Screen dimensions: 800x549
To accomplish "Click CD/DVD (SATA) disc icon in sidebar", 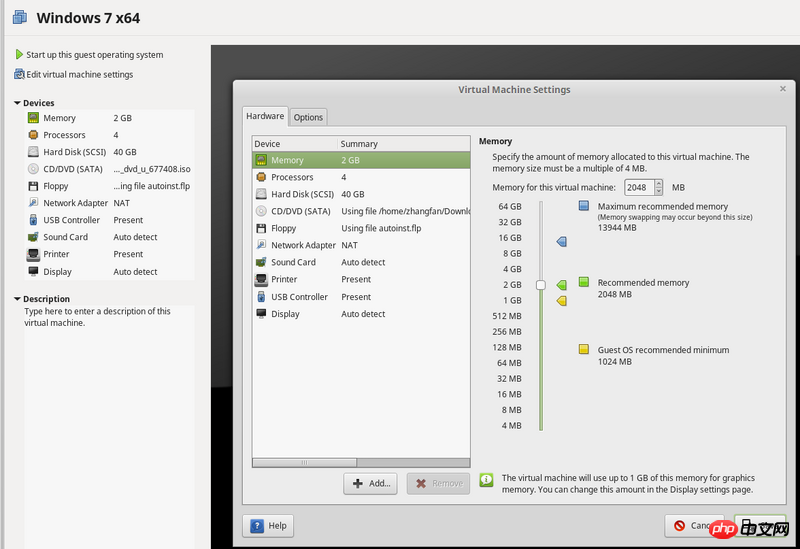I will (x=33, y=169).
